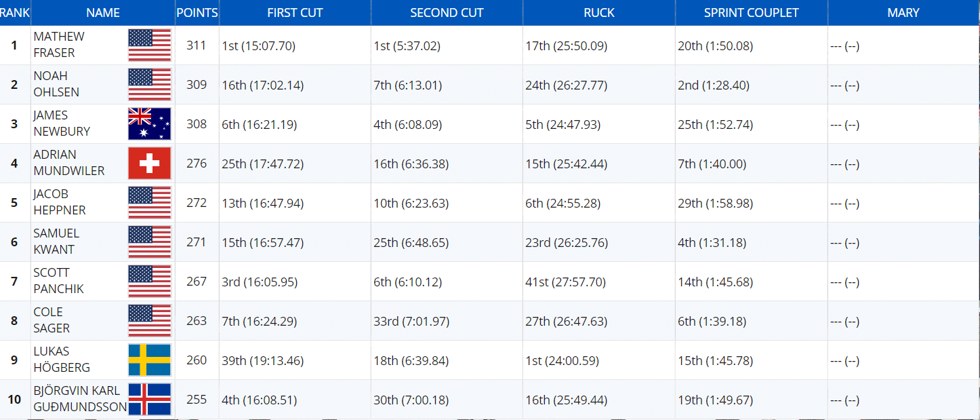Click the Swiss flag beside Adrian Mundwiler

click(x=149, y=164)
